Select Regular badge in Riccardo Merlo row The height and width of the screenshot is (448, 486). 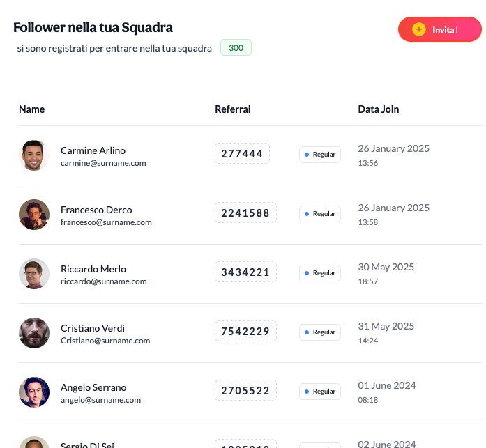(x=320, y=272)
